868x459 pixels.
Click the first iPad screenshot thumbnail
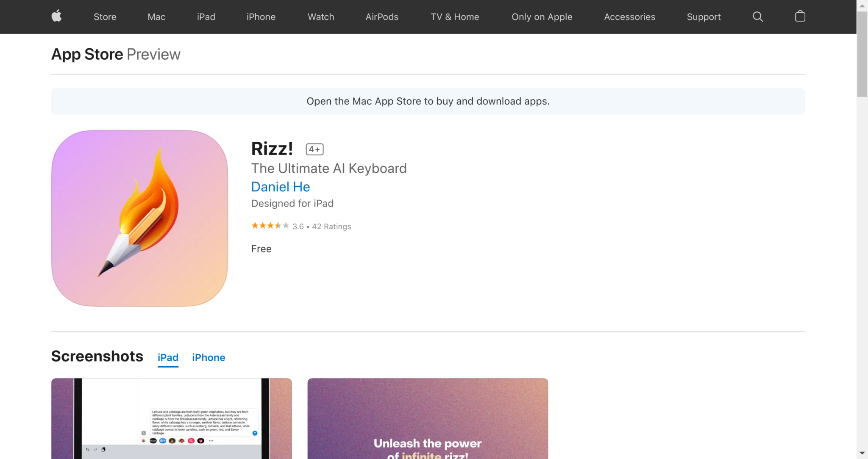tap(171, 418)
